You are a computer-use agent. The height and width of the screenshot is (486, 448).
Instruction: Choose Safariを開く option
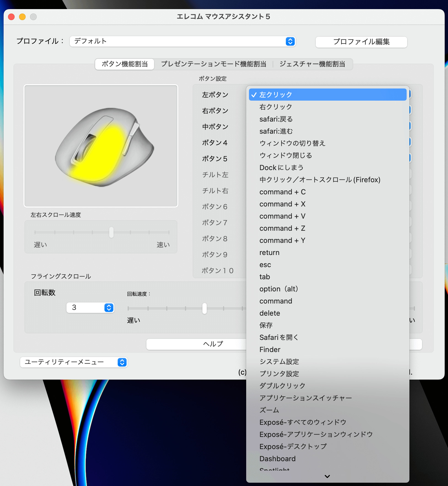pyautogui.click(x=328, y=337)
